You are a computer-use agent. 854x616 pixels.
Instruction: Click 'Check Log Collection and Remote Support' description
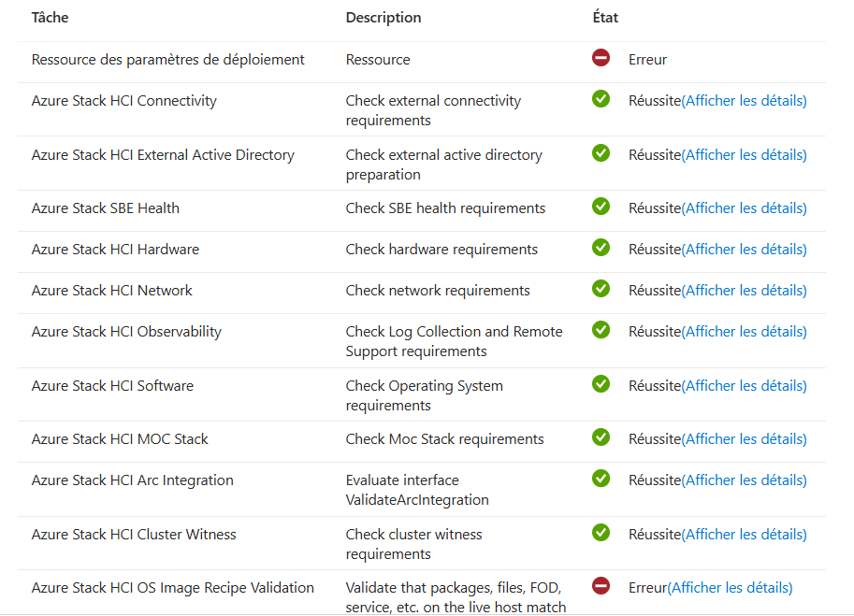pyautogui.click(x=455, y=342)
